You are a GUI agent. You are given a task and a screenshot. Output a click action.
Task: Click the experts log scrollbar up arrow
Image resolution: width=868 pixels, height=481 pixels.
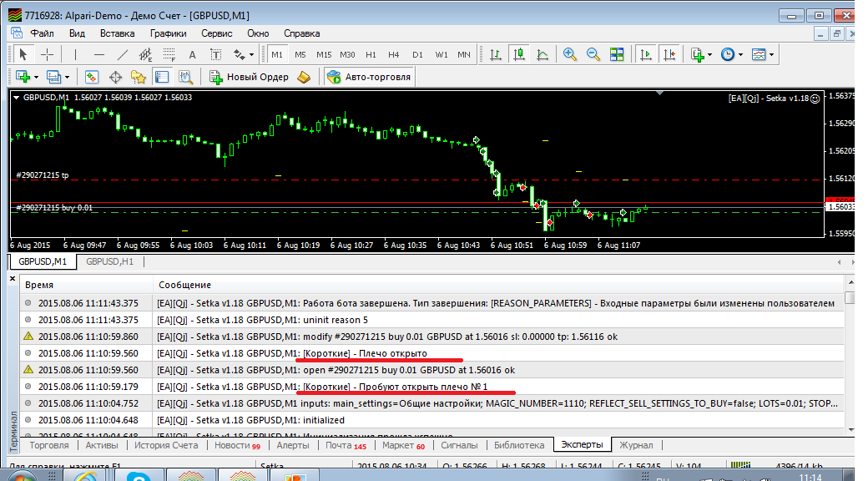(850, 283)
